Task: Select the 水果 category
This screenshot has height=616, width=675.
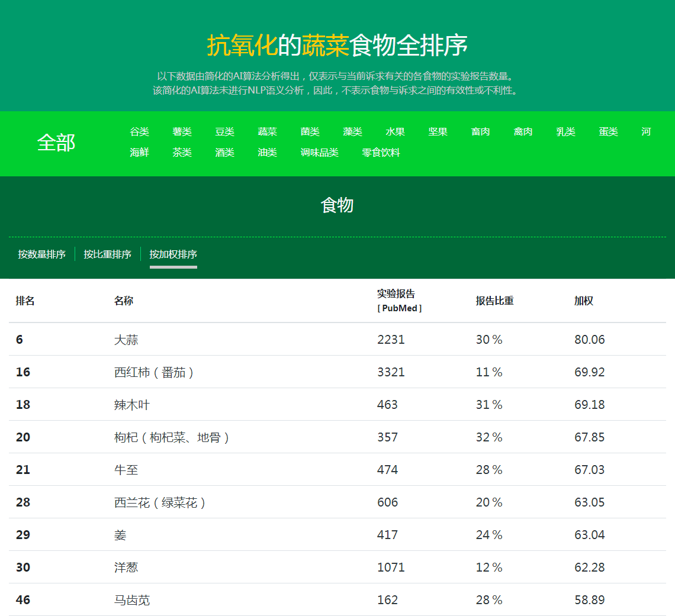Action: [395, 132]
